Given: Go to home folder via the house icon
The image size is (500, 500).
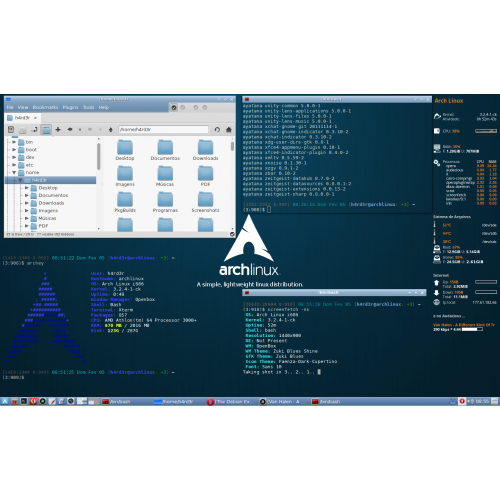Looking at the screenshot, I should [229, 129].
